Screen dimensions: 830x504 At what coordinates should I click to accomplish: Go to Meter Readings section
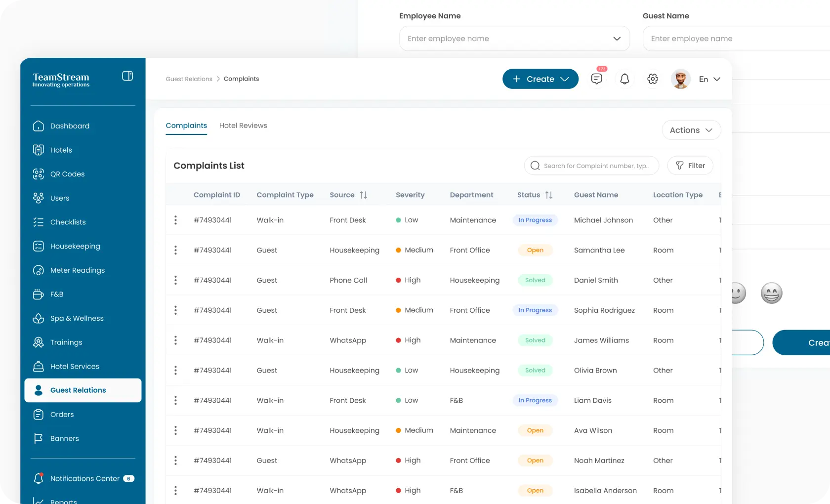click(77, 270)
